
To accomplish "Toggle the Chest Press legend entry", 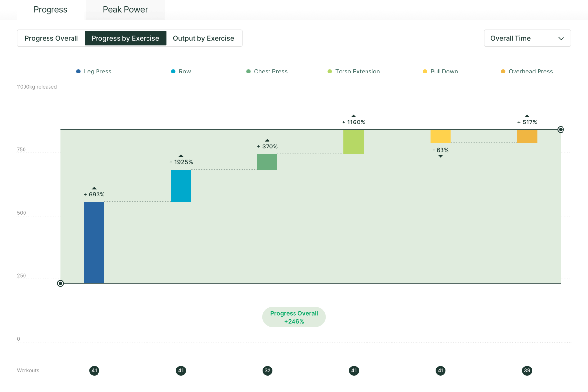I will click(267, 72).
